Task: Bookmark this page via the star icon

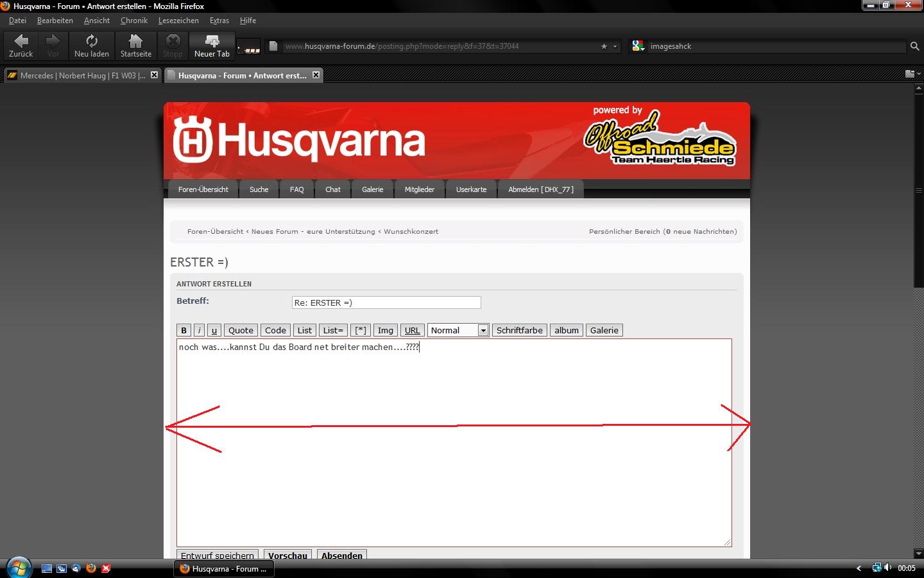Action: click(604, 46)
